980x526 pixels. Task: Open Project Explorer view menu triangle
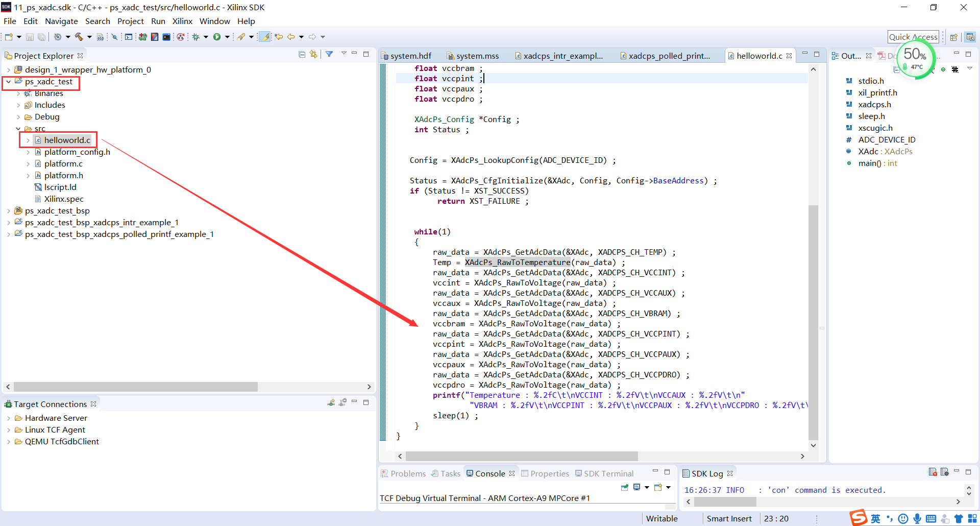[x=344, y=53]
